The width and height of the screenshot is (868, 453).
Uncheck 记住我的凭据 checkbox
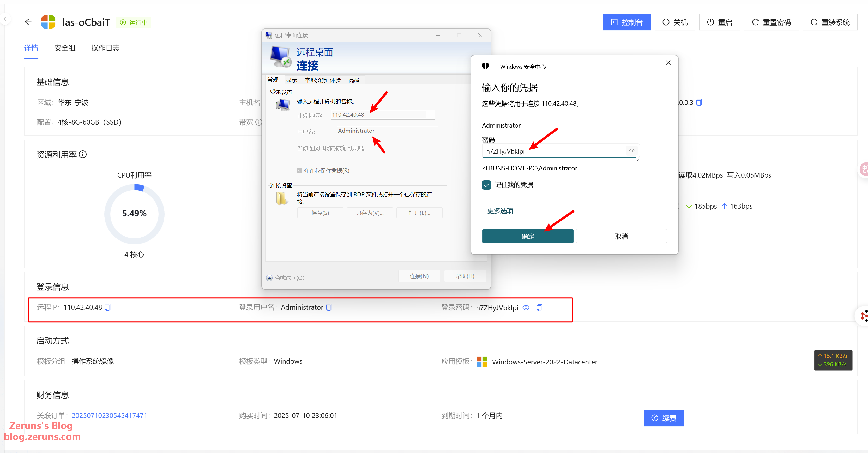[486, 185]
